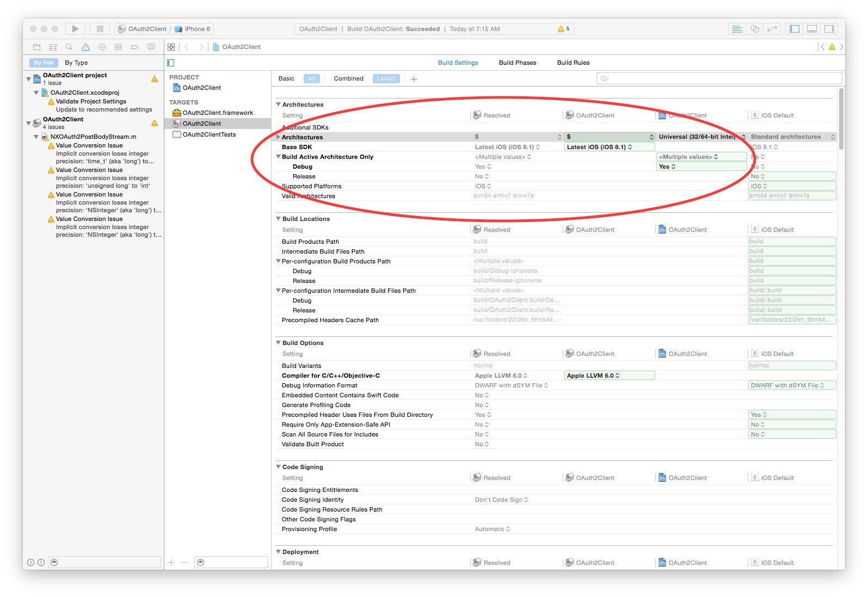Image resolution: width=868 pixels, height=597 pixels.
Task: Toggle the Navigator panel visibility
Action: pos(795,29)
